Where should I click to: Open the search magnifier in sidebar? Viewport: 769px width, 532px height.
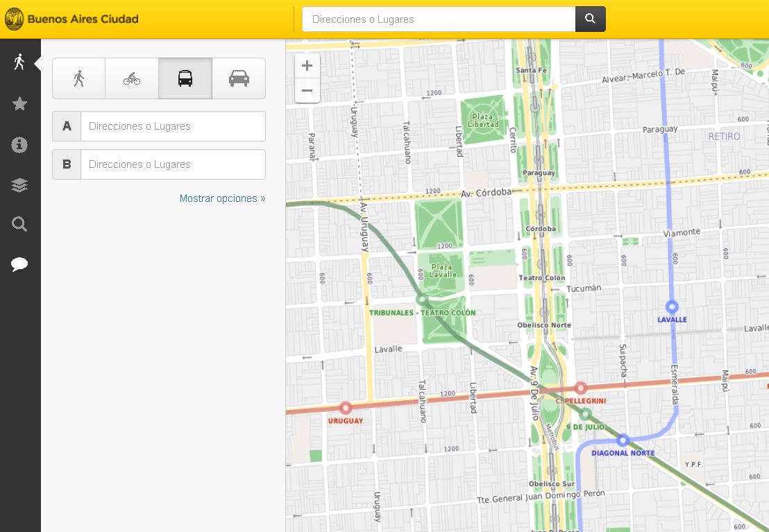click(19, 224)
